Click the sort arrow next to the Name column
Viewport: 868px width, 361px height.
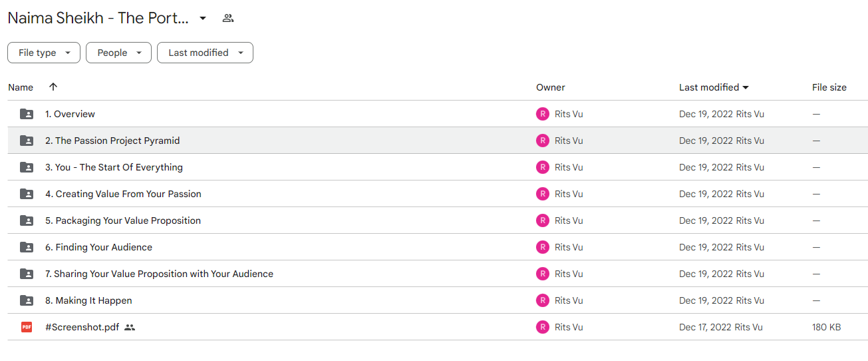point(53,87)
